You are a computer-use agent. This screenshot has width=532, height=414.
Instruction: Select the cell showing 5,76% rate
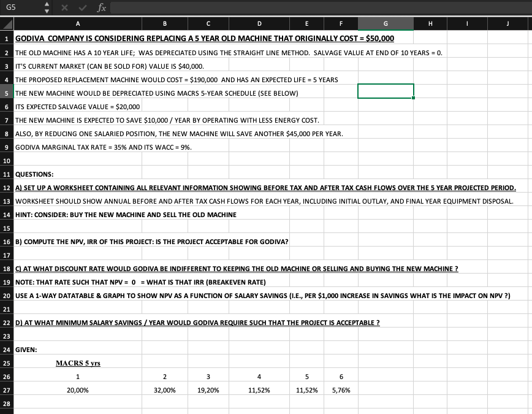[341, 389]
